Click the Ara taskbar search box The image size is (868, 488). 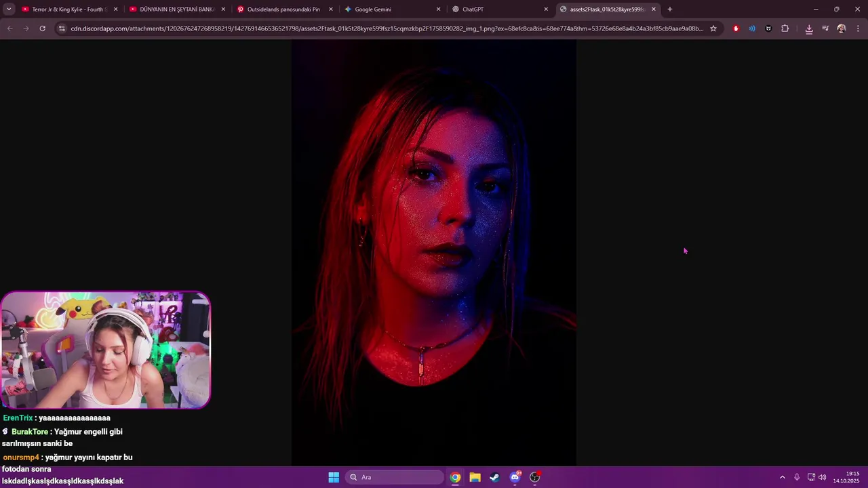(x=395, y=477)
